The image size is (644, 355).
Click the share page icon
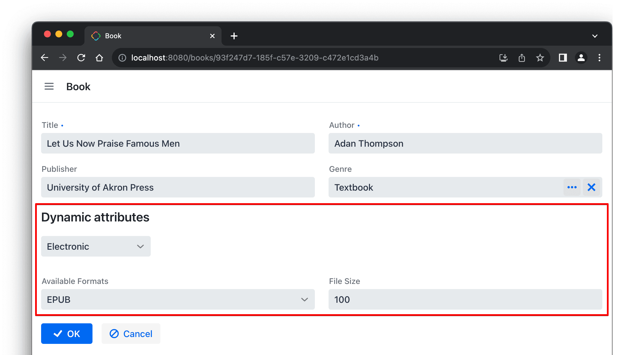click(522, 58)
